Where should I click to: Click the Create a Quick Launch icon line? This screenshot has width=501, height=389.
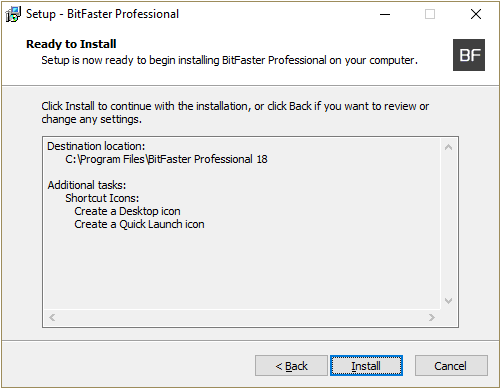tap(139, 224)
